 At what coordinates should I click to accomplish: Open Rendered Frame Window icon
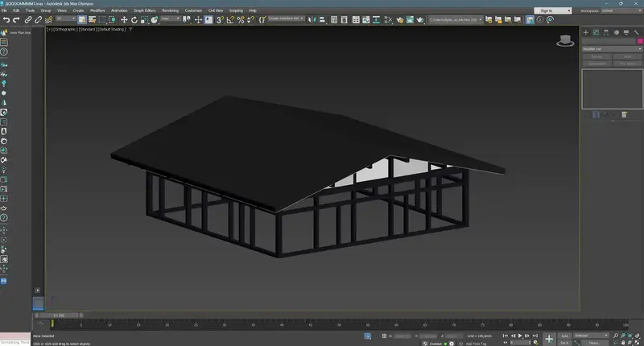pyautogui.click(x=410, y=19)
